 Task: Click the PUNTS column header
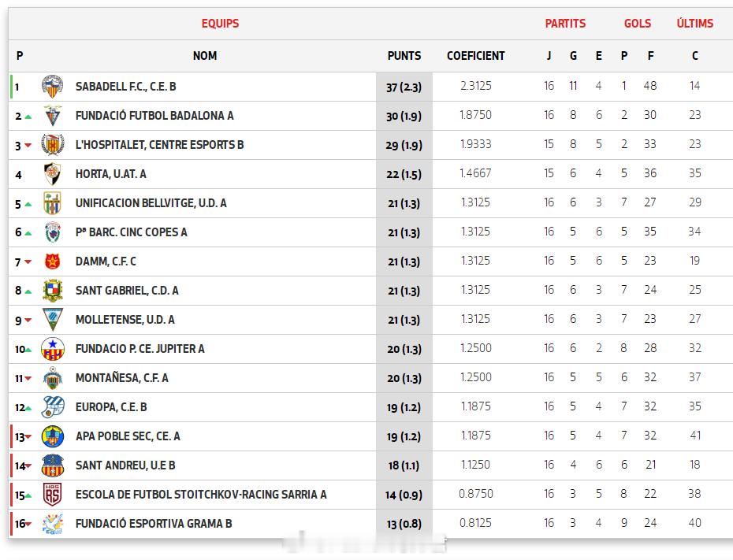pyautogui.click(x=404, y=56)
